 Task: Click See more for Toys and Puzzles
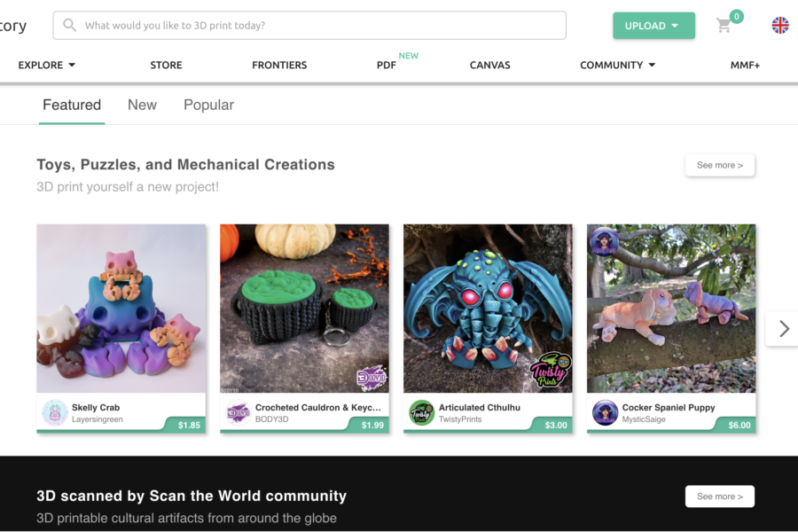(x=719, y=165)
